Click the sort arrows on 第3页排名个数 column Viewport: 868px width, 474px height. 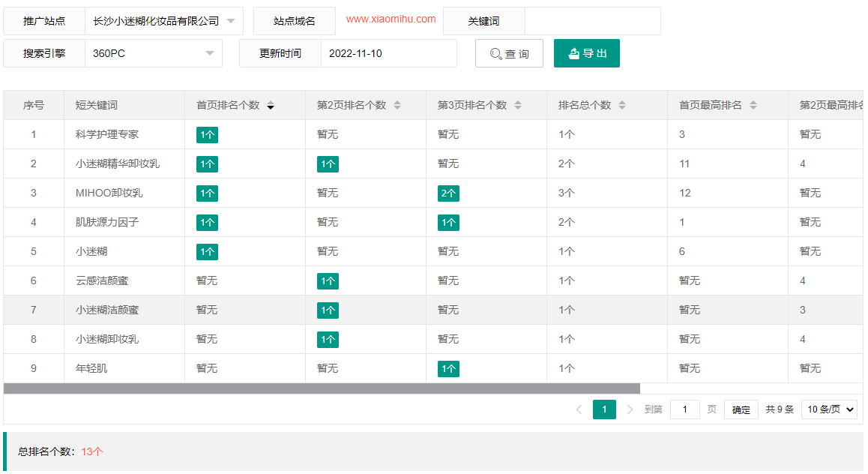[517, 105]
